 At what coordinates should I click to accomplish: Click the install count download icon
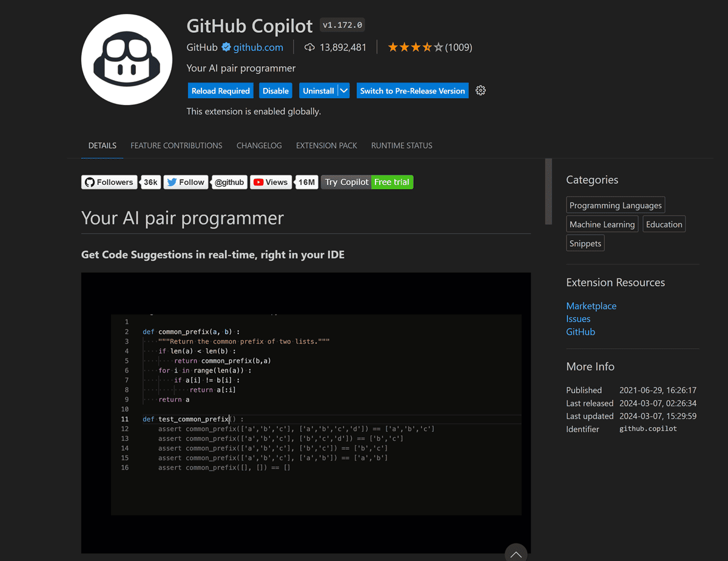coord(310,47)
